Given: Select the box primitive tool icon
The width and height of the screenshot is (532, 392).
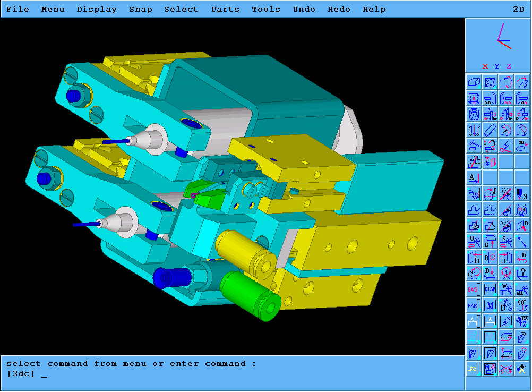Looking at the screenshot, I should pyautogui.click(x=474, y=82).
